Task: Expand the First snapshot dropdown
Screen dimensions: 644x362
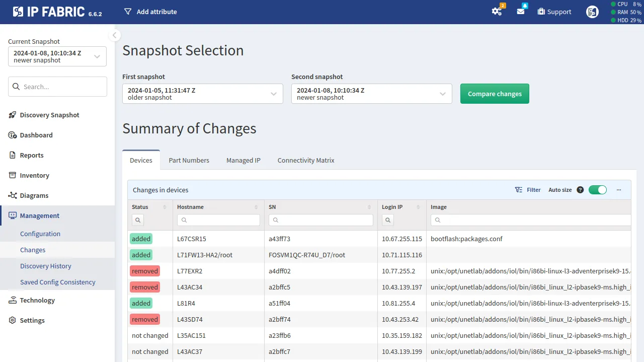Action: [203, 94]
